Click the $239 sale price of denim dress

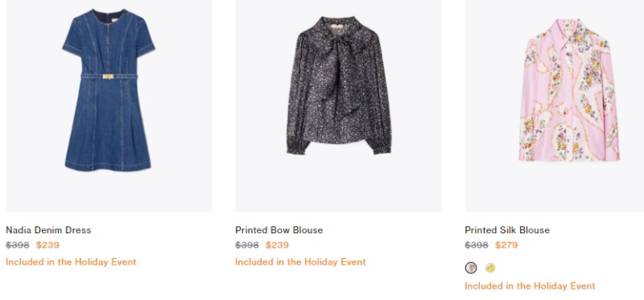point(47,245)
